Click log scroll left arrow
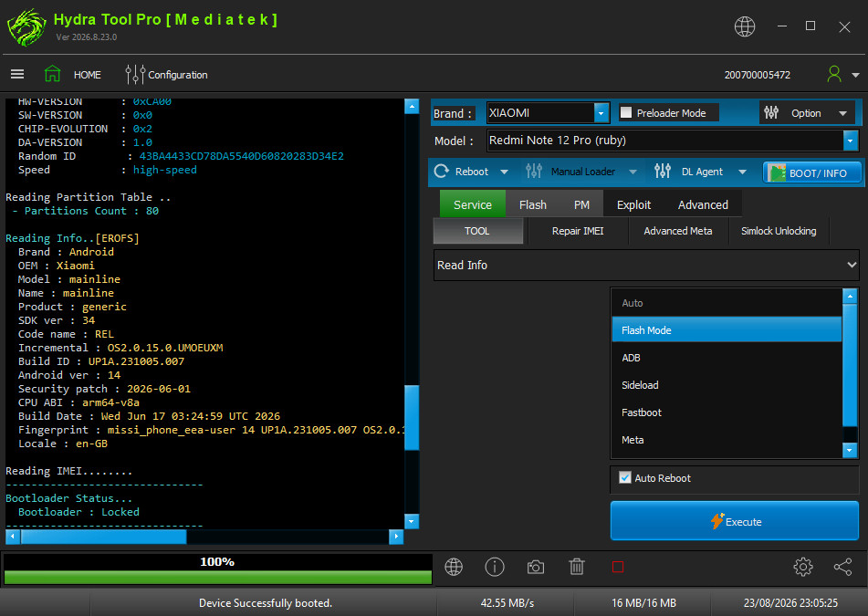Viewport: 868px width, 616px height. [x=13, y=536]
